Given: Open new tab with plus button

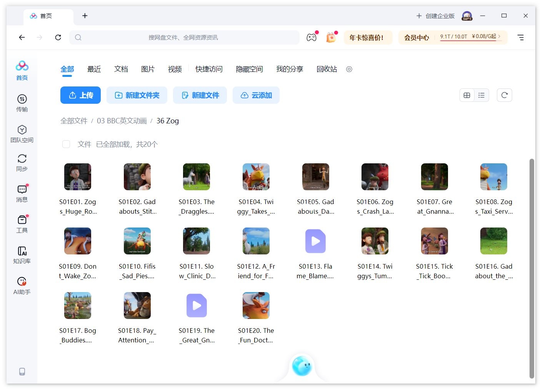Looking at the screenshot, I should click(x=85, y=16).
